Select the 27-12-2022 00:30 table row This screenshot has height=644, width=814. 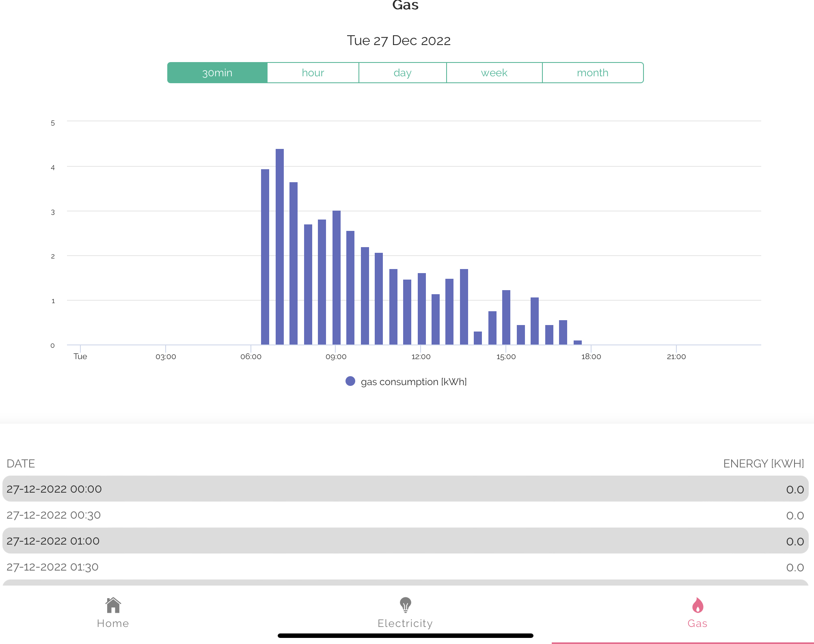405,515
